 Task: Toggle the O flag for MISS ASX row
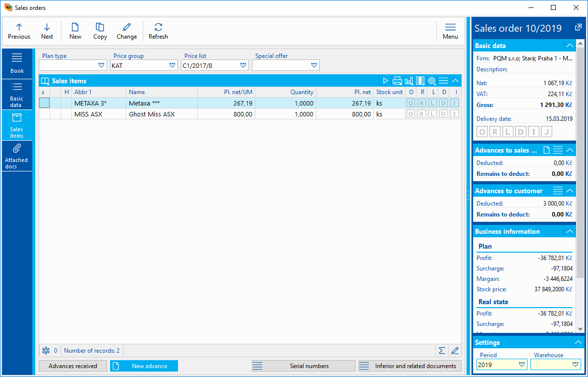tap(411, 114)
